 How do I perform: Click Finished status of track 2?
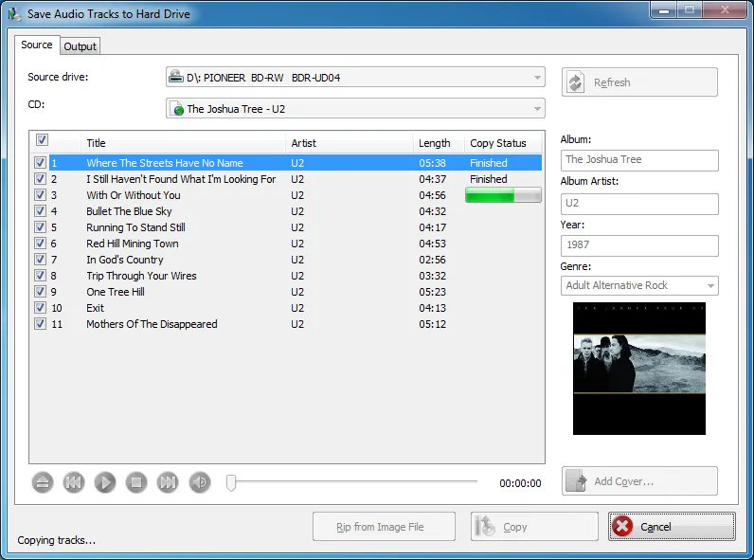(489, 179)
